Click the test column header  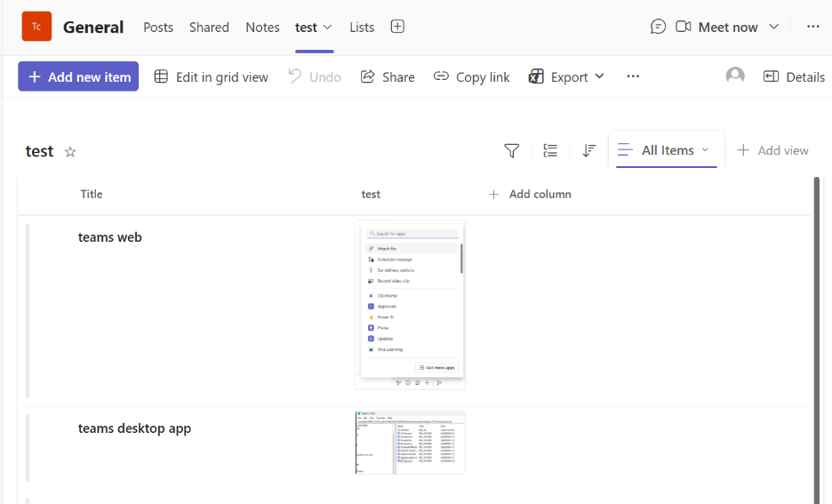click(371, 194)
